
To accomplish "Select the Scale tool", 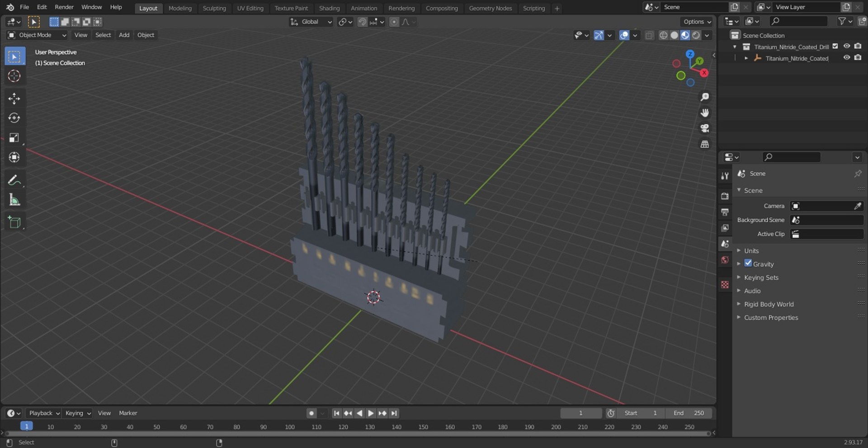I will [x=14, y=137].
